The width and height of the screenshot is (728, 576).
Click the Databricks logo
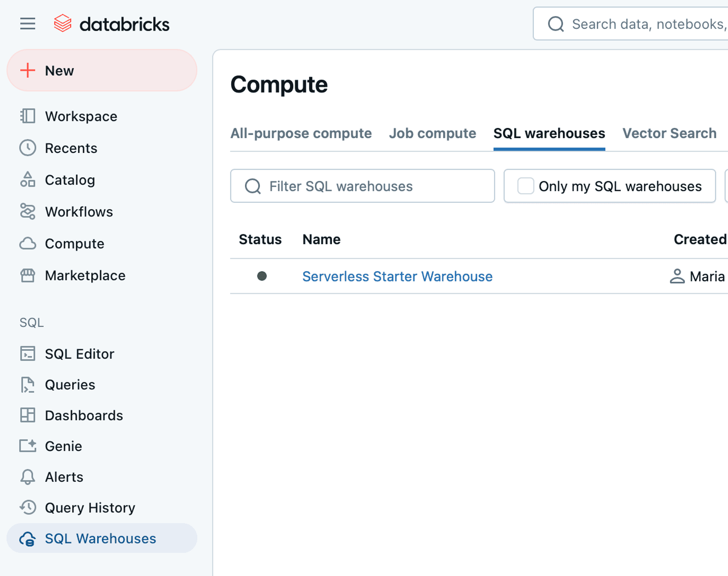coord(63,23)
